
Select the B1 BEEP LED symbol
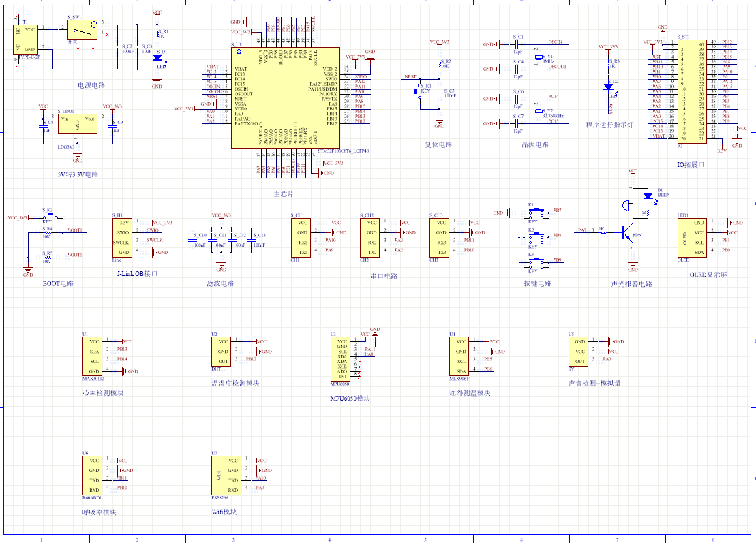pos(648,196)
